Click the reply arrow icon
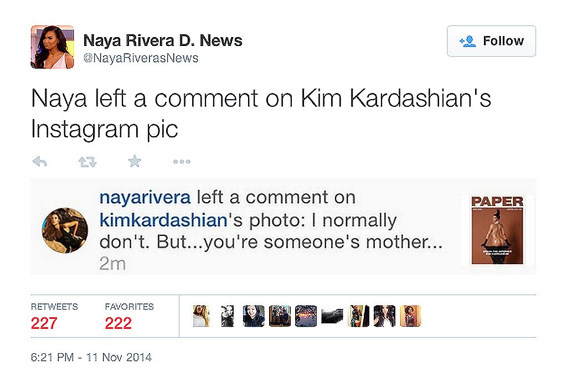Screen dimensions: 567x392 point(39,162)
